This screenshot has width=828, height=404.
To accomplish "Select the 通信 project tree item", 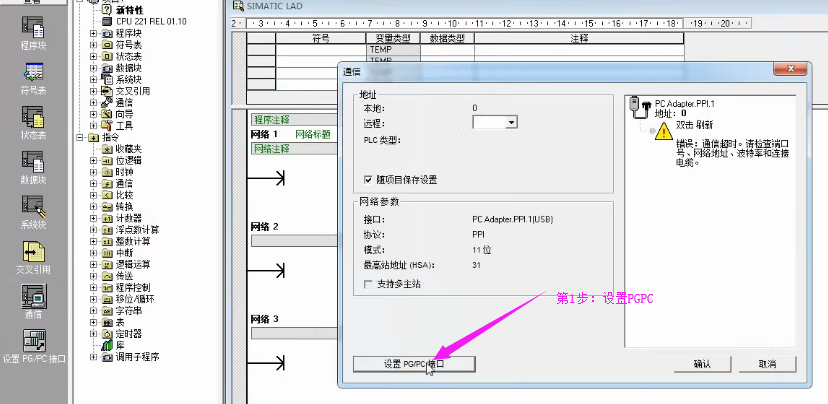I will [x=124, y=102].
